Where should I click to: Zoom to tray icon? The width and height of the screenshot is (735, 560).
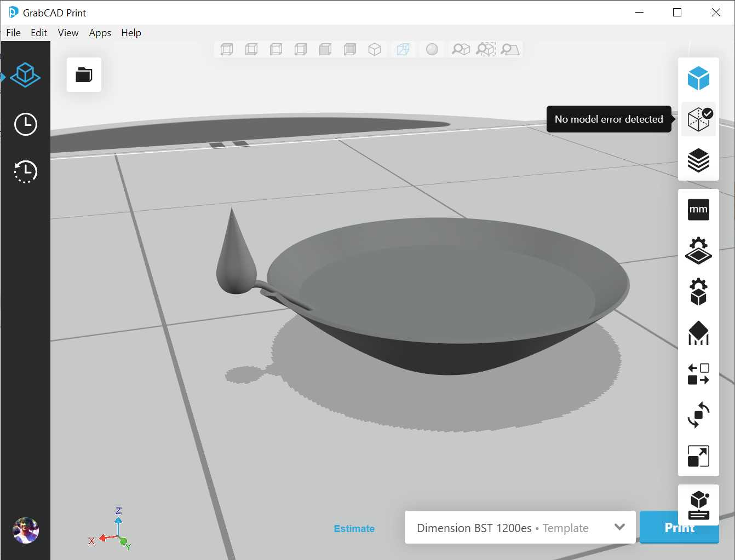[x=510, y=49]
